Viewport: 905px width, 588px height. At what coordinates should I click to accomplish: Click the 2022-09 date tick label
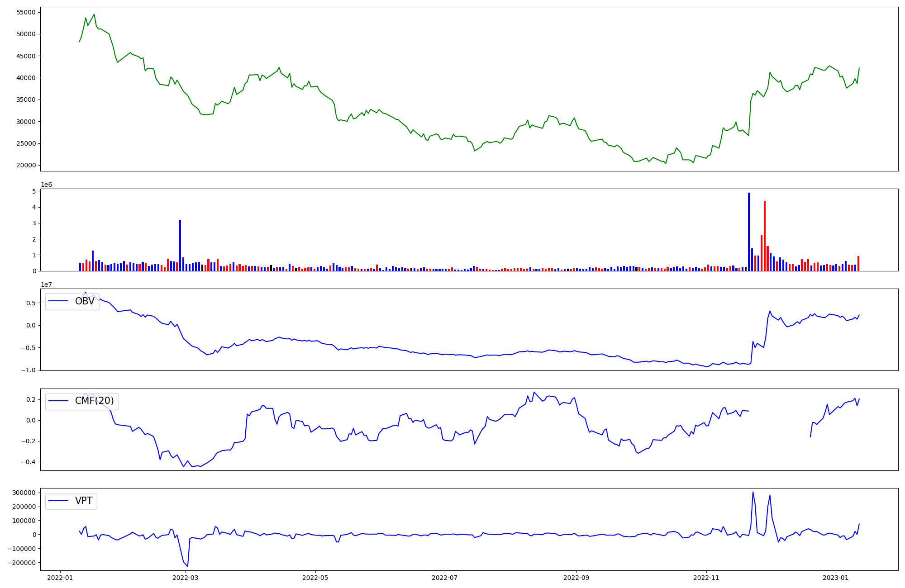coord(576,577)
